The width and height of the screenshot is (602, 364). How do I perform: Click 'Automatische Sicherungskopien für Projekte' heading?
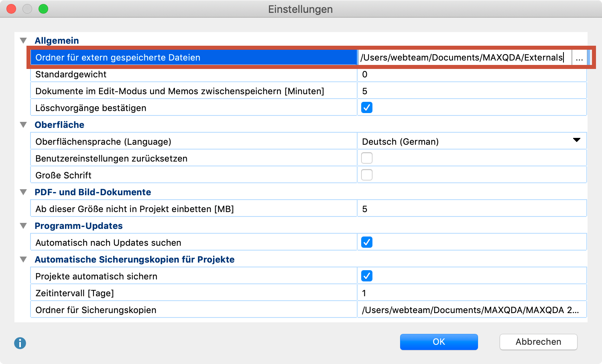coord(134,259)
